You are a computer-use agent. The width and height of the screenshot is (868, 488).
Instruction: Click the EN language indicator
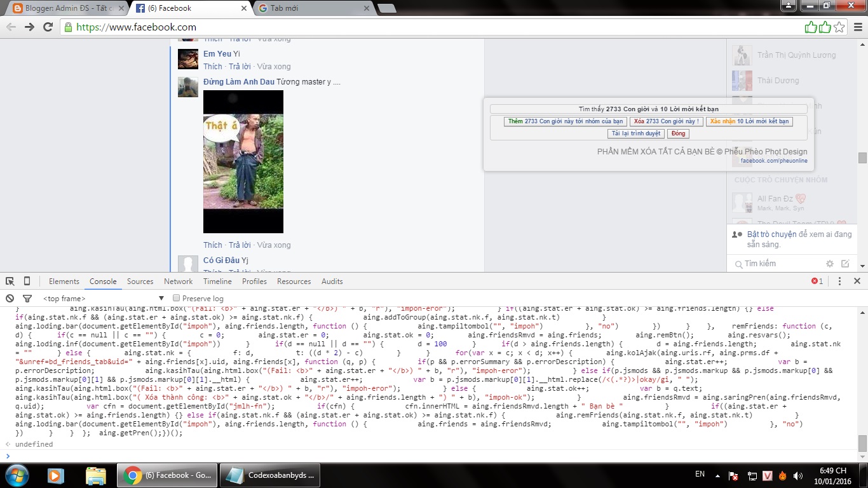[x=700, y=475]
